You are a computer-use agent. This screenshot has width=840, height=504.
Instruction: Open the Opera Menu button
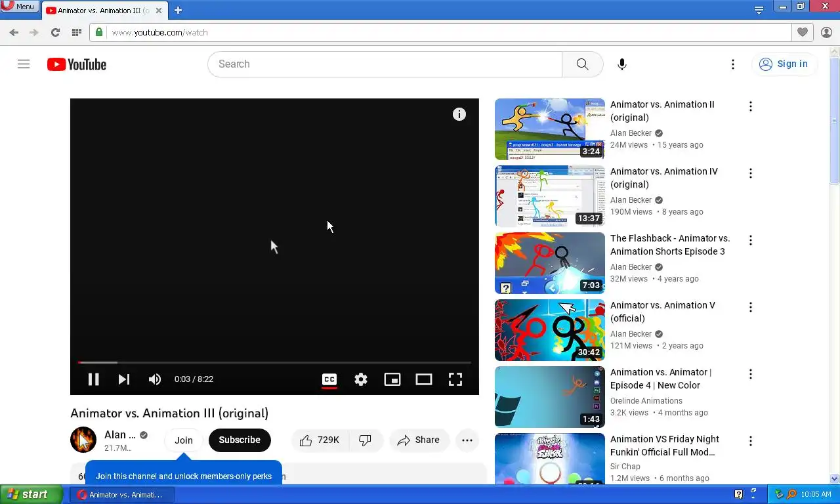[19, 6]
